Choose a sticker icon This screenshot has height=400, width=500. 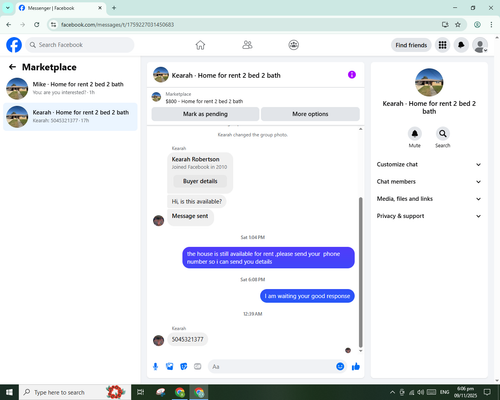184,367
